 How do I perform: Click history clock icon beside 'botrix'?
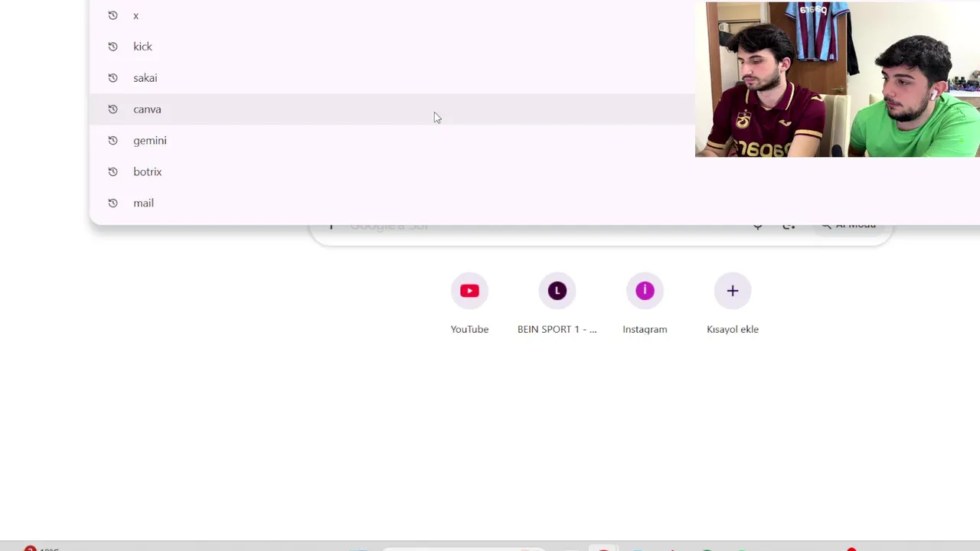pos(113,172)
